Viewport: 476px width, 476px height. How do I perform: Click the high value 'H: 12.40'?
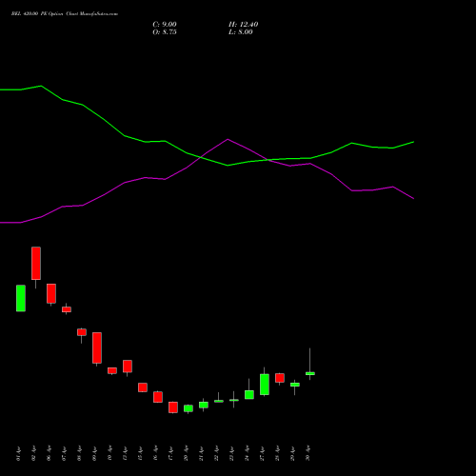tap(243, 25)
